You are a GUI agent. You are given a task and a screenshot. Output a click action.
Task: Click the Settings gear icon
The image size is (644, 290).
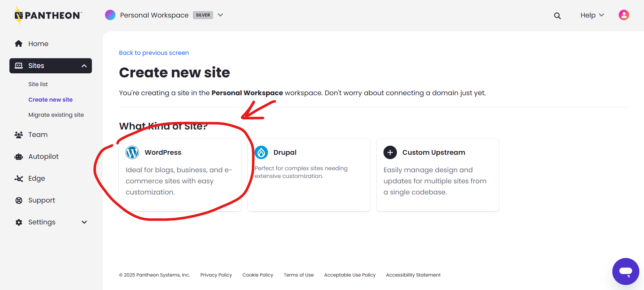(19, 222)
